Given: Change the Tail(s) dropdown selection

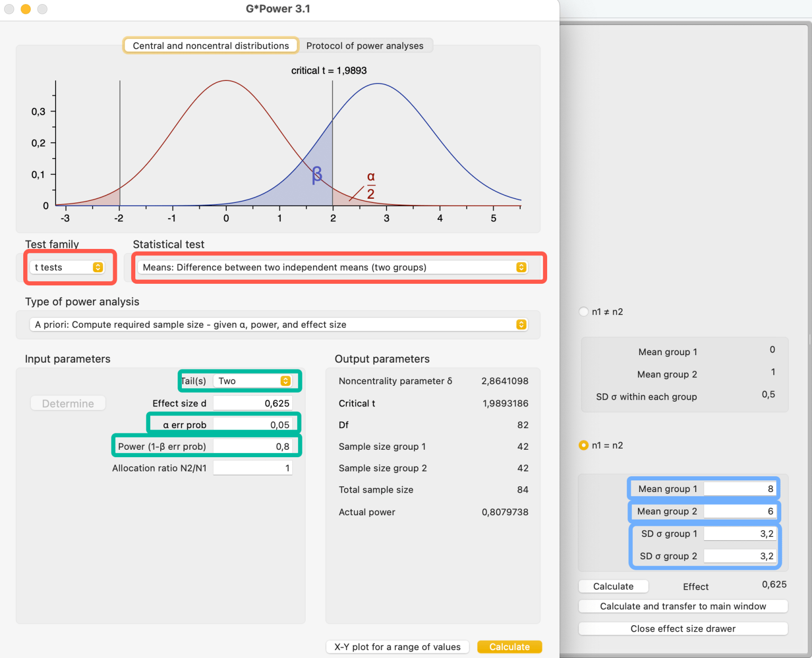Looking at the screenshot, I should click(253, 381).
